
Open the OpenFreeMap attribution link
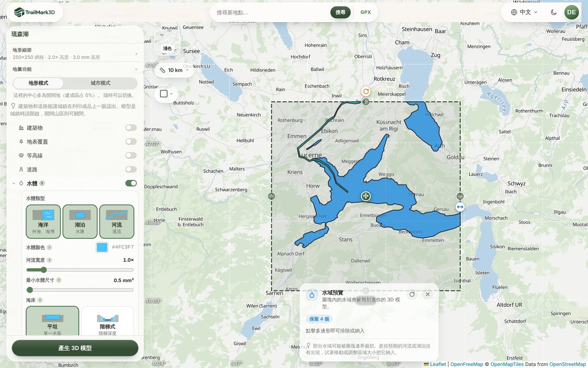(467, 364)
